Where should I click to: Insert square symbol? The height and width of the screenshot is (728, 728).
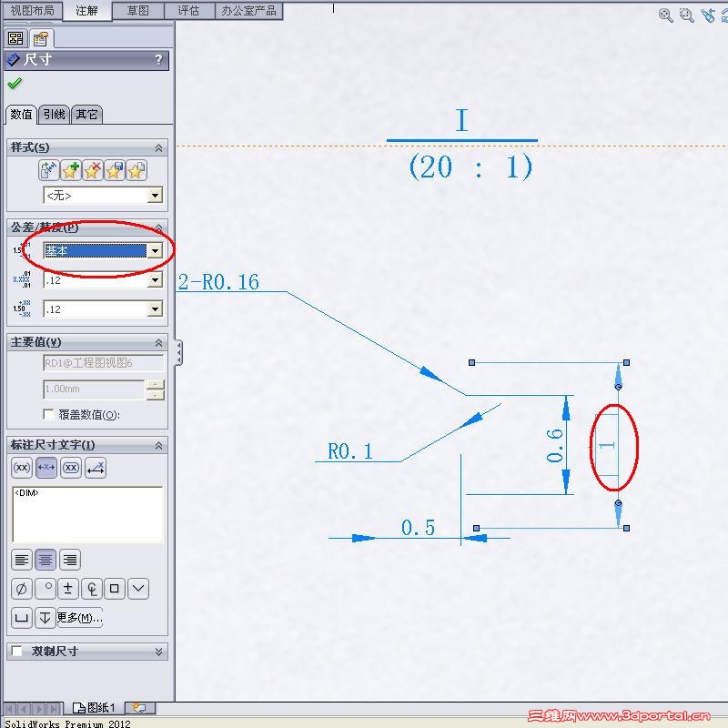tap(115, 589)
